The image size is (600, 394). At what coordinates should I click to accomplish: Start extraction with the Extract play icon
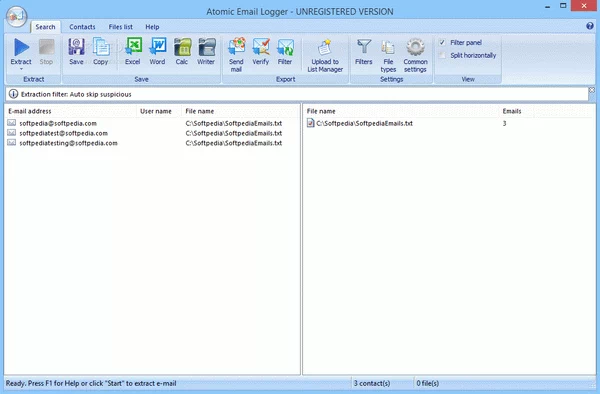click(21, 47)
